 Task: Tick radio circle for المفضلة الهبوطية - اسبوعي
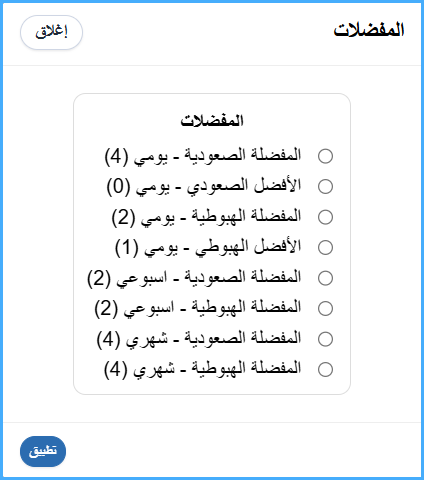pos(325,308)
